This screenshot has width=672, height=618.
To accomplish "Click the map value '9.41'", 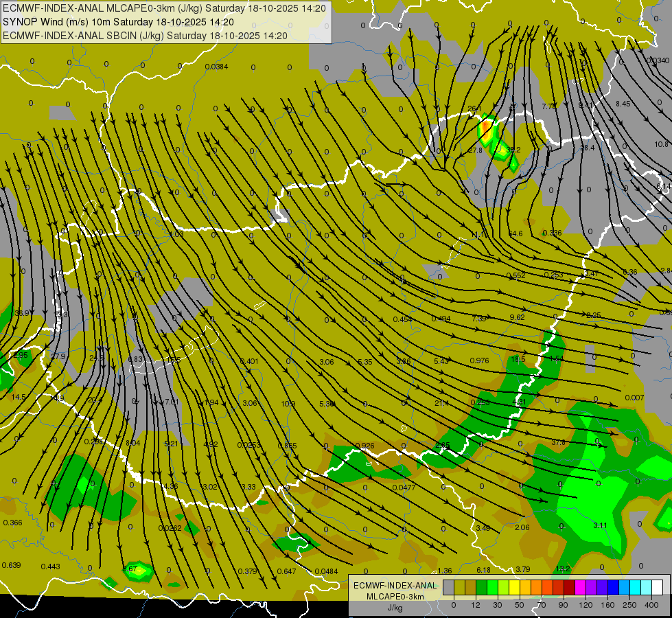I will pyautogui.click(x=586, y=105).
